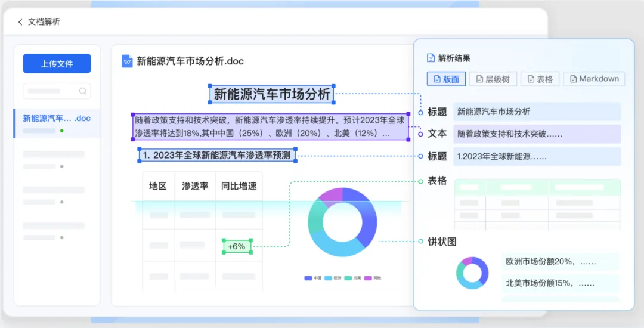Switch to the 表格 tab
This screenshot has height=328, width=644.
(x=540, y=79)
